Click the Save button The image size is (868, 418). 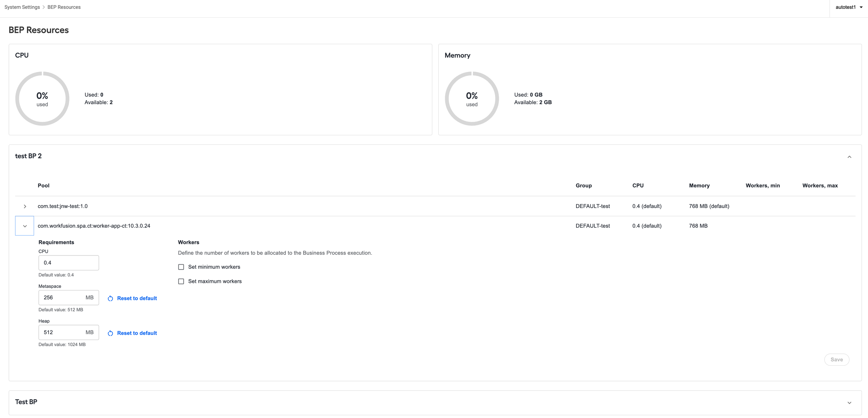pyautogui.click(x=836, y=360)
